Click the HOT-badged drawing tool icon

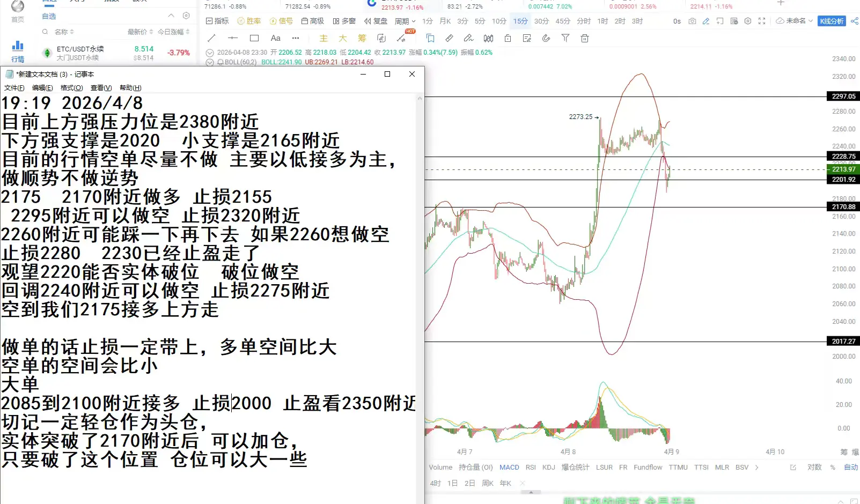[401, 38]
